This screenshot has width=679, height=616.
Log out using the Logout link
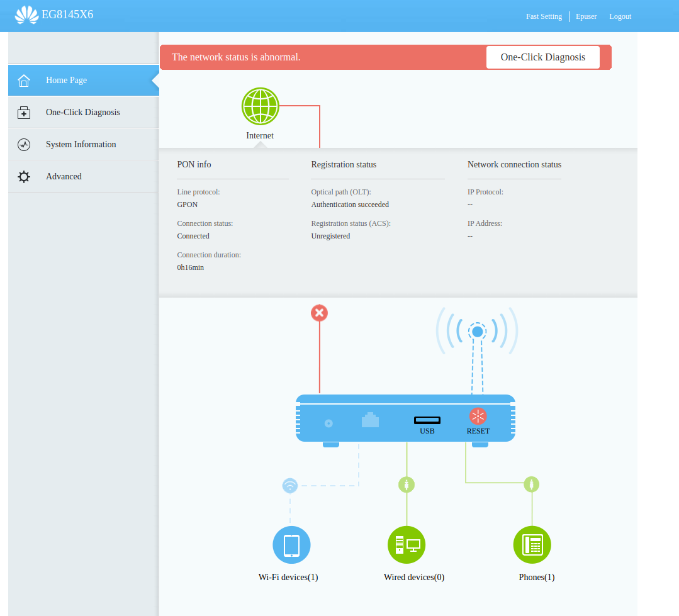pos(620,16)
